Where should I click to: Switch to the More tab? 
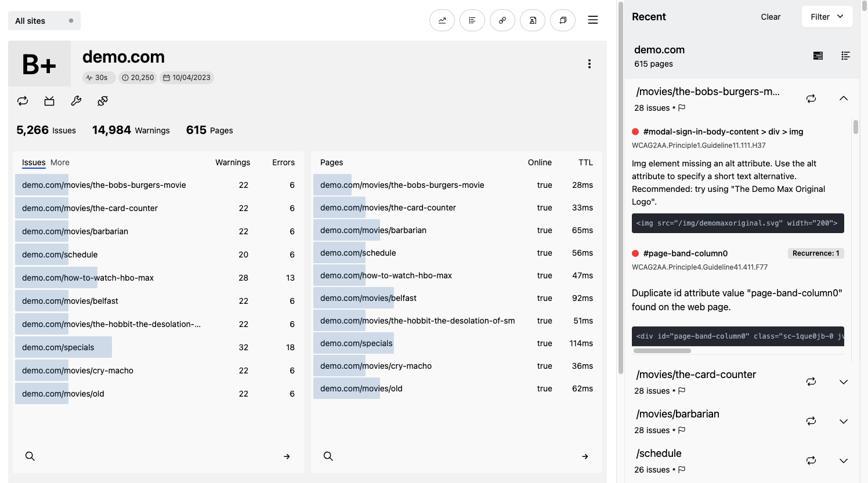pos(60,162)
